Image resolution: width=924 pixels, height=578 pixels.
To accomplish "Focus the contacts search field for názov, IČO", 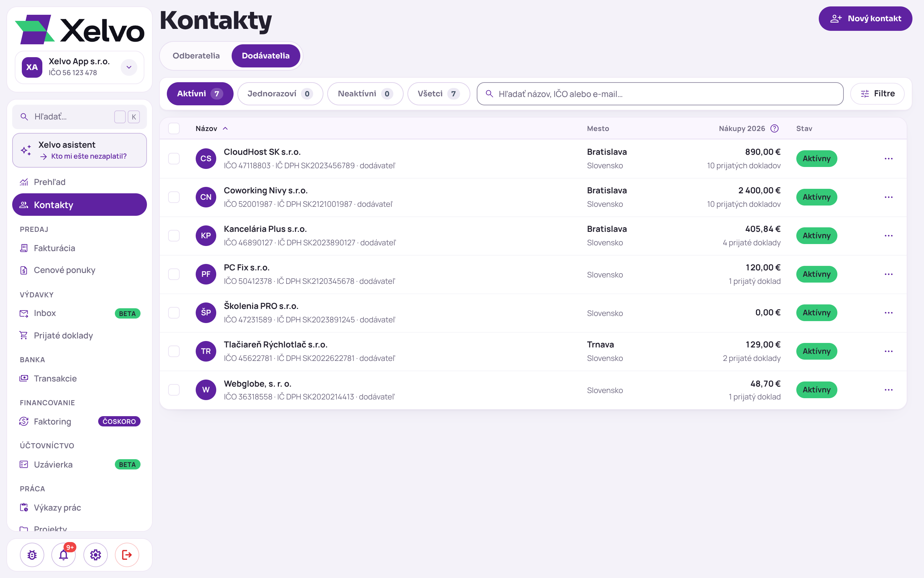I will pos(660,94).
